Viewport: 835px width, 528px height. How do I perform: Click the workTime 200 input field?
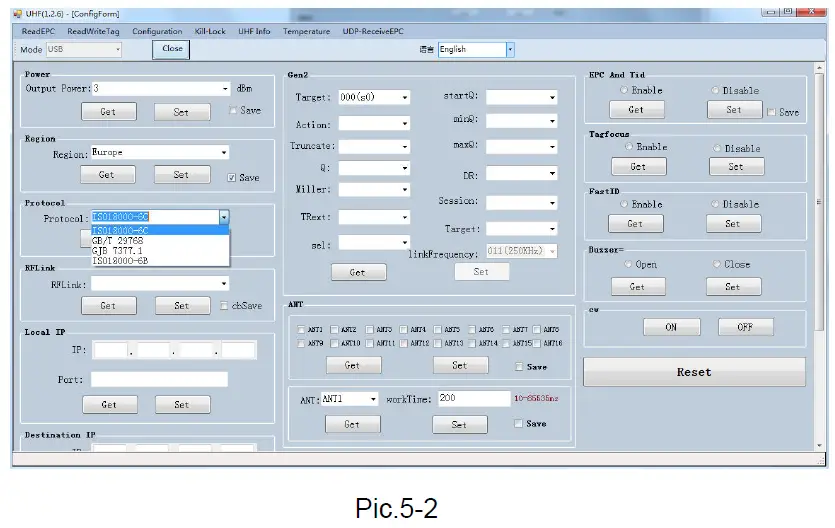pyautogui.click(x=474, y=398)
